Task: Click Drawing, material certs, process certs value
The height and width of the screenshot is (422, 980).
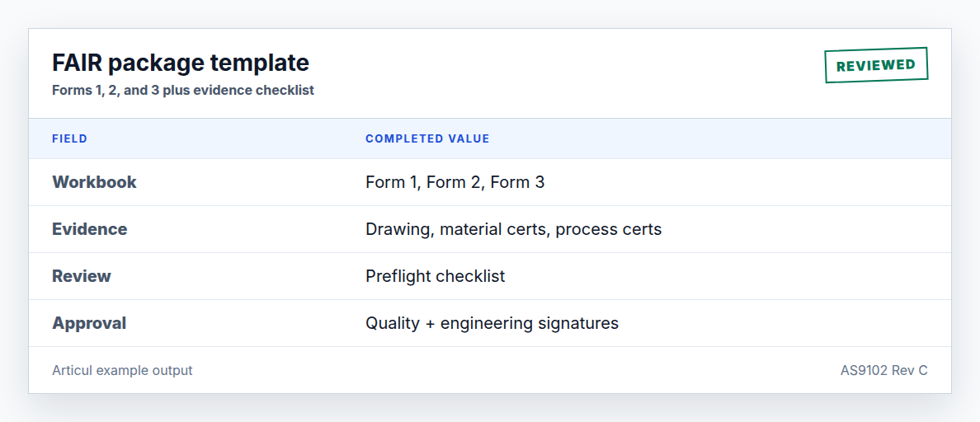Action: (514, 229)
